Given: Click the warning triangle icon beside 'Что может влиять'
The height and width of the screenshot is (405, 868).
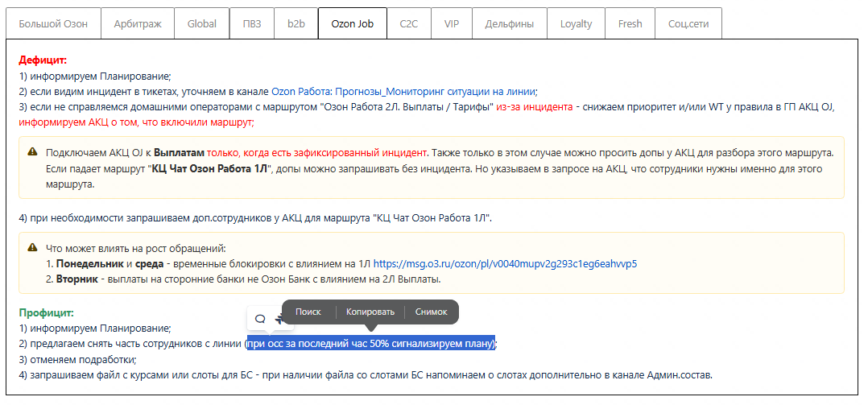Looking at the screenshot, I should point(33,247).
